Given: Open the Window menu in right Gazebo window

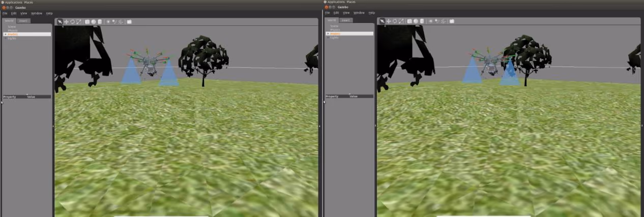Looking at the screenshot, I should [x=359, y=13].
